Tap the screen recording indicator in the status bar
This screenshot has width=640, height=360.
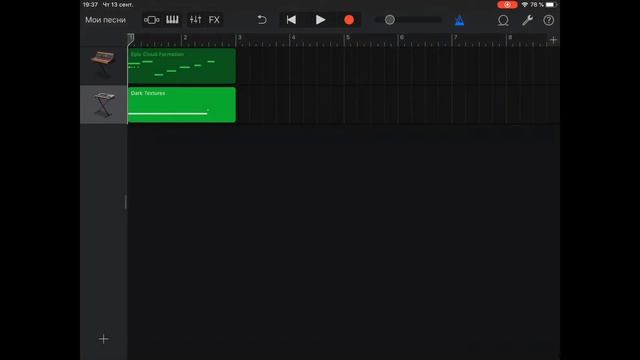pyautogui.click(x=507, y=4)
